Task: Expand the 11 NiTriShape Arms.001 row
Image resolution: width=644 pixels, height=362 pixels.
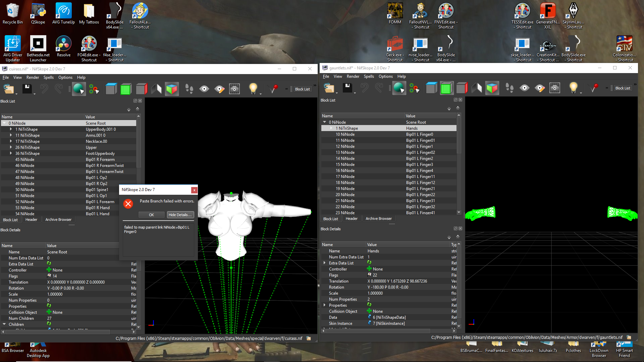Action: tap(11, 135)
